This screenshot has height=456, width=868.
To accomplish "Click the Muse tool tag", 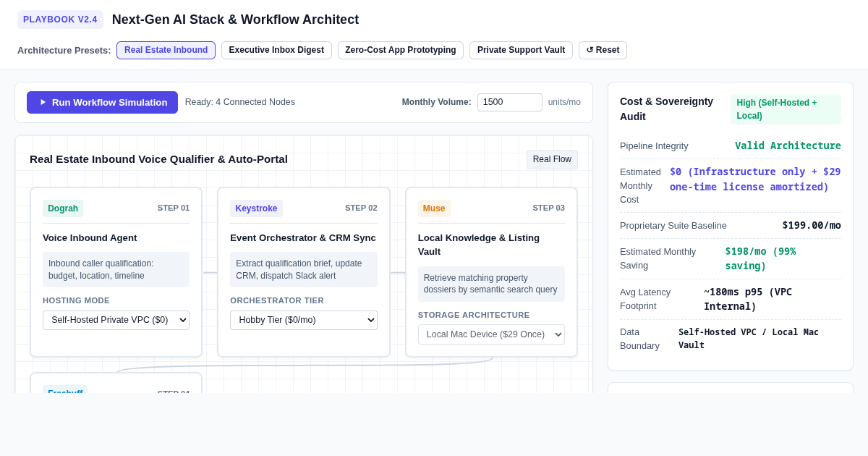I will pos(434,208).
